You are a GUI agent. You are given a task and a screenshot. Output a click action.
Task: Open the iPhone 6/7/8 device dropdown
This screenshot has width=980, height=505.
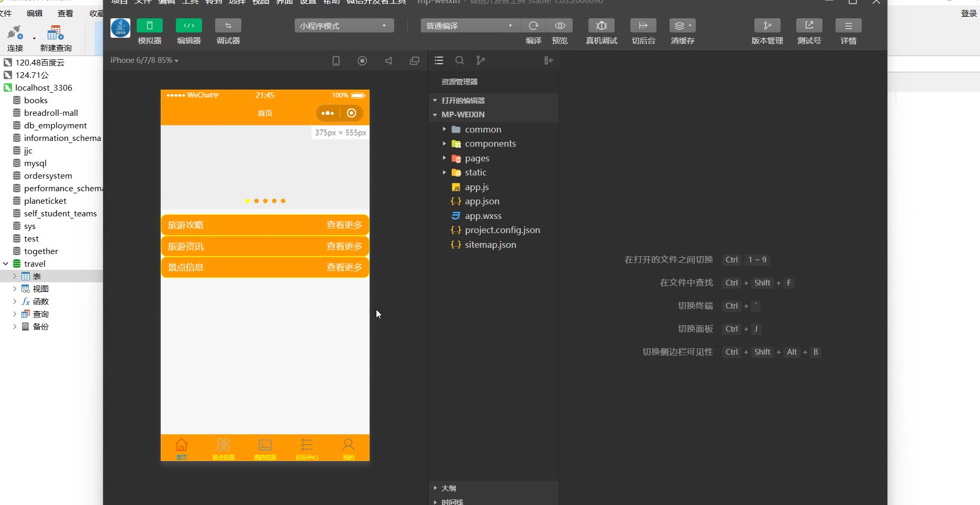tap(144, 61)
